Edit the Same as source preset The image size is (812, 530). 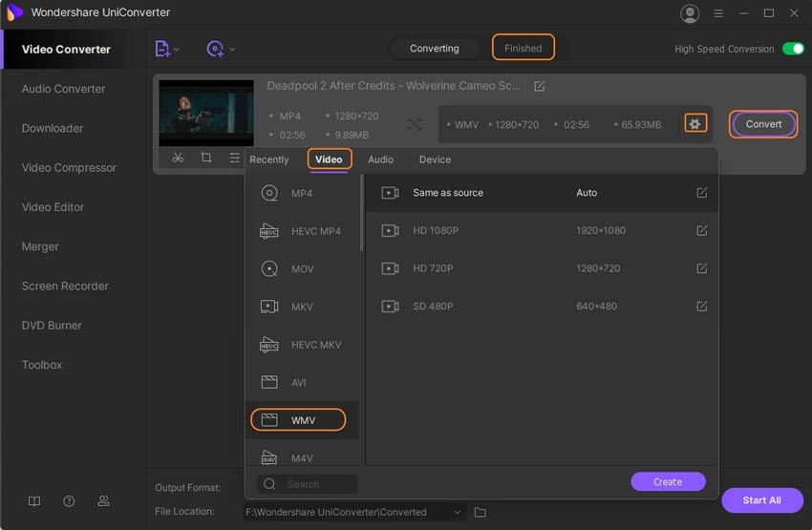702,193
